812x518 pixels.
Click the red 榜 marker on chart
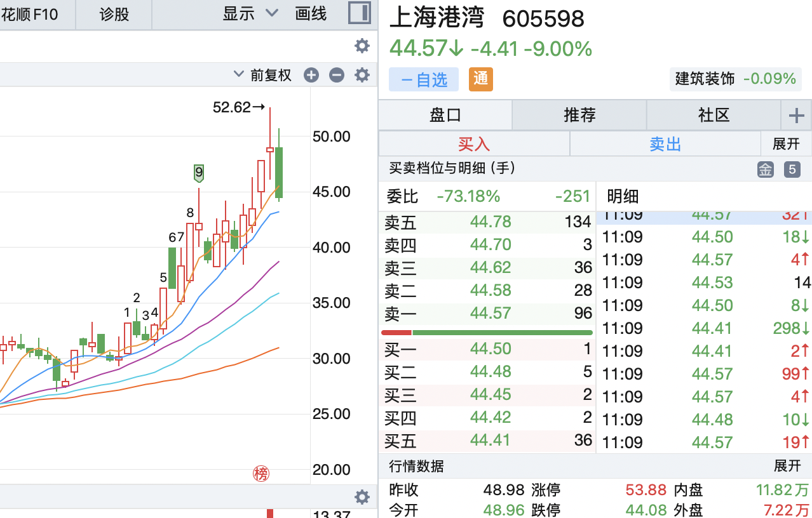[x=261, y=474]
